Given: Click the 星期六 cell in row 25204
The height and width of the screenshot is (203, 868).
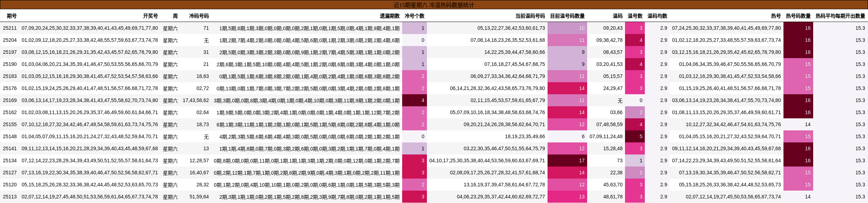Looking at the screenshot, I should pyautogui.click(x=170, y=40).
